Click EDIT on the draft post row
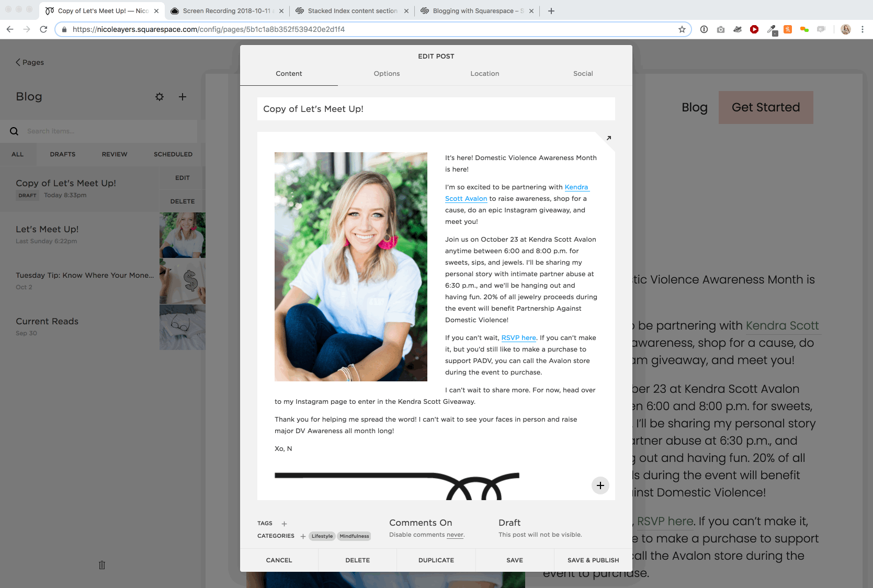The height and width of the screenshot is (588, 873). pyautogui.click(x=183, y=178)
